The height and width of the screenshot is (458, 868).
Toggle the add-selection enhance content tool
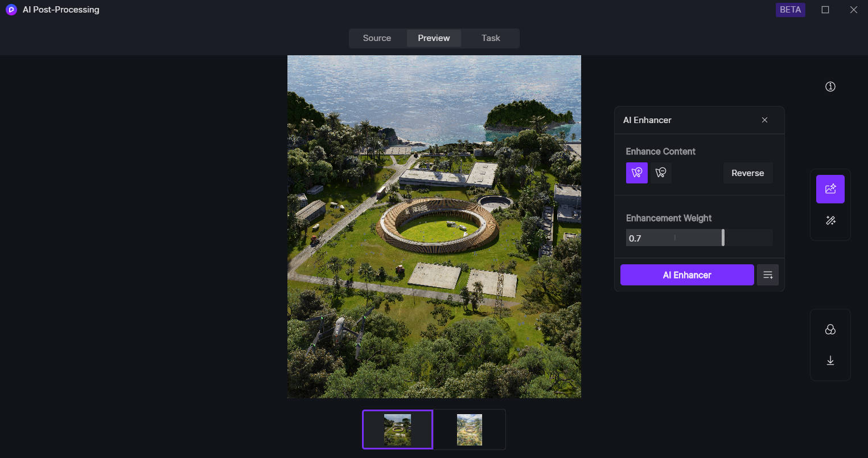coord(637,173)
